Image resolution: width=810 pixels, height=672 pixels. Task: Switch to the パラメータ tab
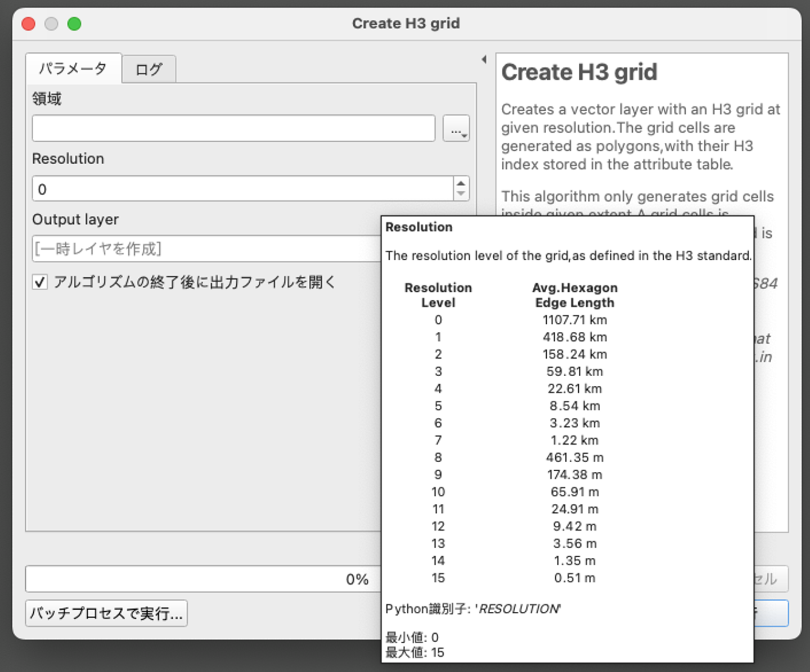pos(73,69)
